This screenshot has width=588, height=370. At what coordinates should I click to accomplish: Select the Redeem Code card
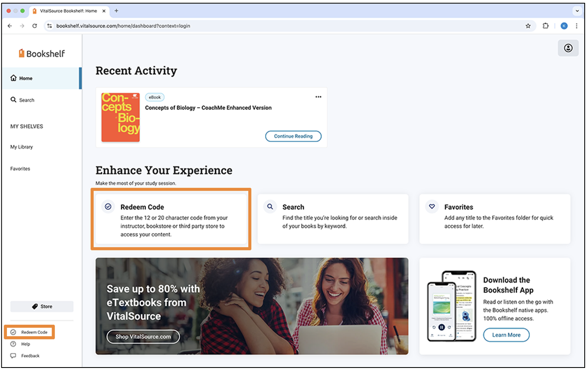[171, 219]
